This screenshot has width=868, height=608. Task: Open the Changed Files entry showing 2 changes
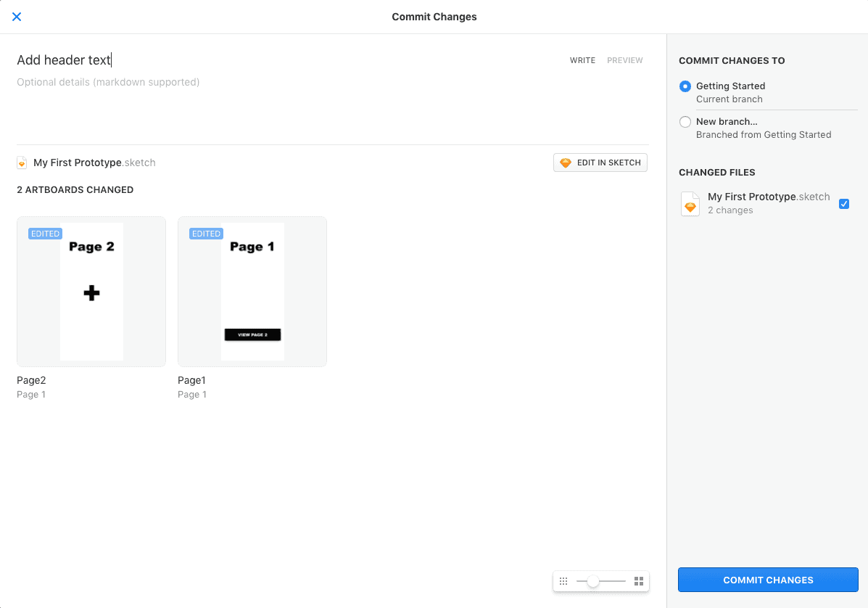coord(768,204)
